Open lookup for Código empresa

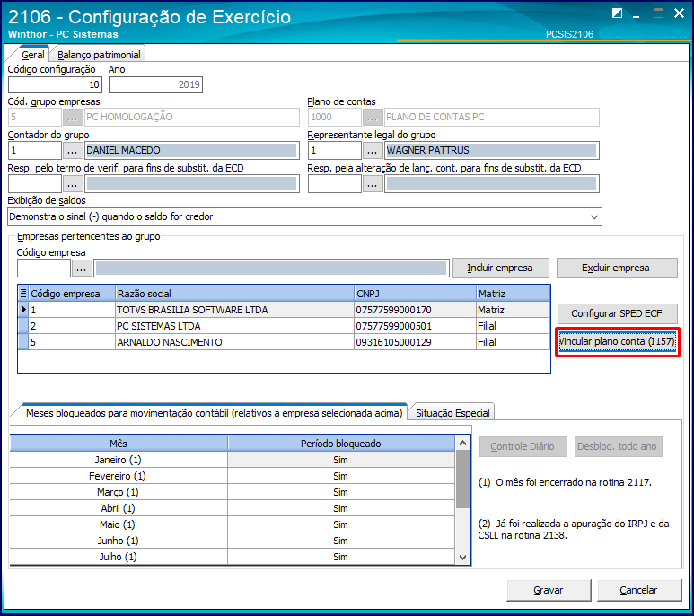click(82, 268)
